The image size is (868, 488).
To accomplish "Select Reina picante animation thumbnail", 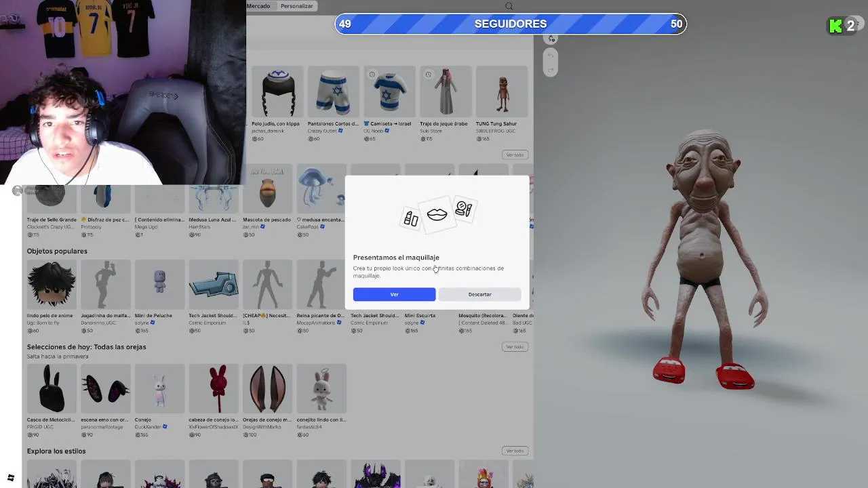I will pos(321,284).
